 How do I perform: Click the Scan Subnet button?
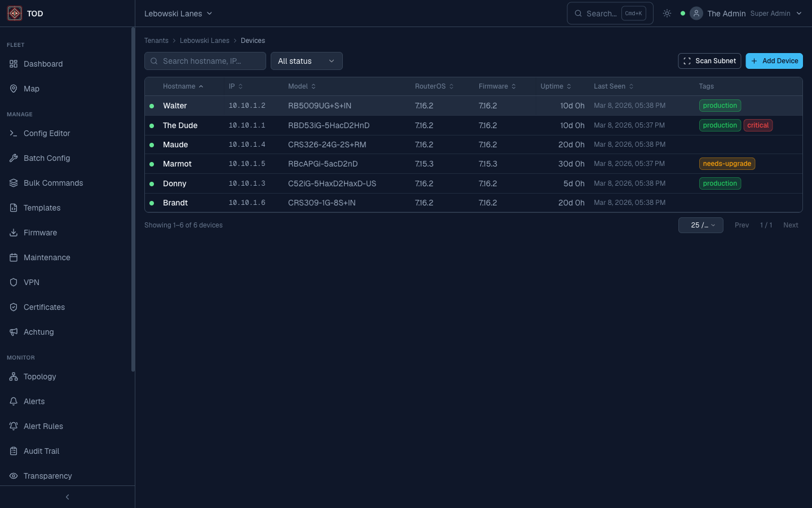(x=709, y=61)
